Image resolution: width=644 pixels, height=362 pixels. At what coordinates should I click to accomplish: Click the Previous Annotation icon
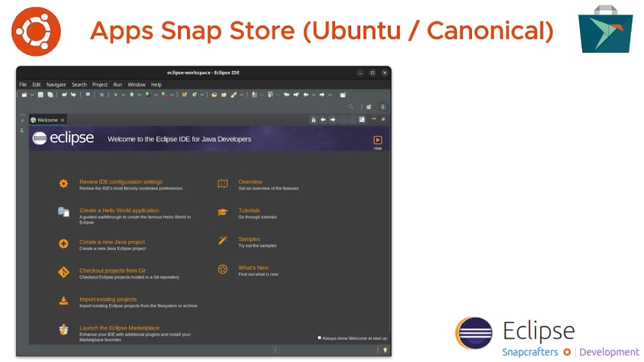coord(270,95)
